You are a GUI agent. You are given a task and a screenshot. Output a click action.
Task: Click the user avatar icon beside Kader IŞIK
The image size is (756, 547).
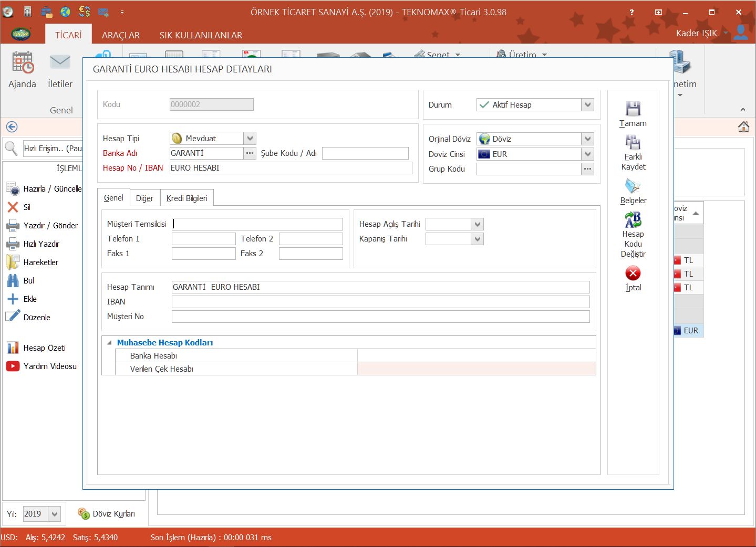point(741,33)
